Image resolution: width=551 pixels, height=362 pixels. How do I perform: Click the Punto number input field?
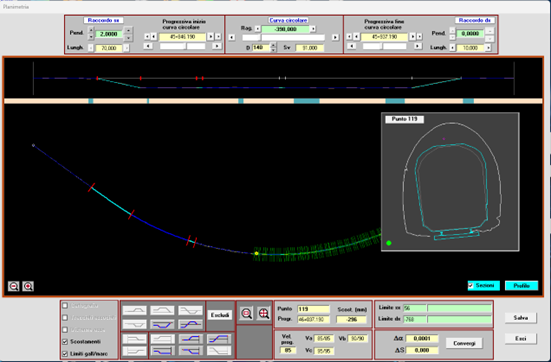(313, 309)
